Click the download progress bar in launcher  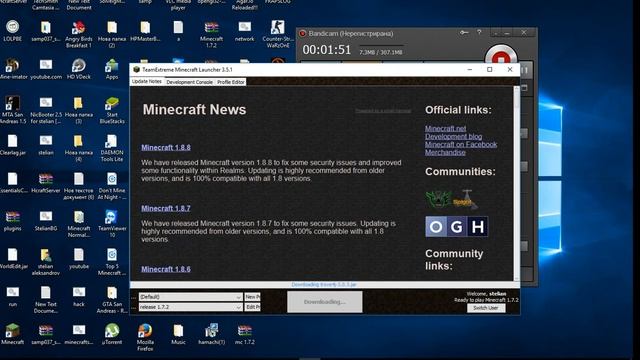325,284
